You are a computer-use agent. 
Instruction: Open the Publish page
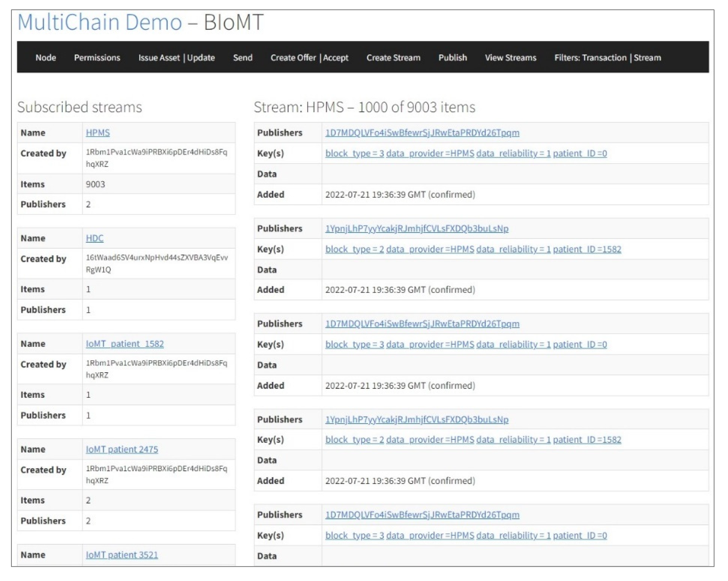[x=452, y=58]
